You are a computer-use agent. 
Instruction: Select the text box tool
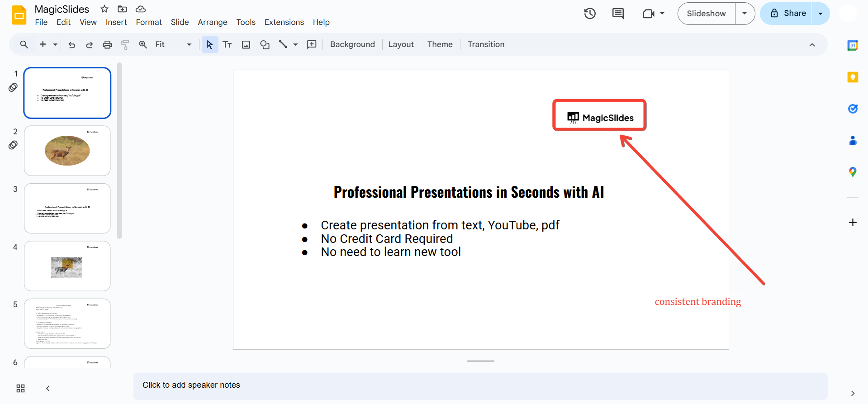227,44
